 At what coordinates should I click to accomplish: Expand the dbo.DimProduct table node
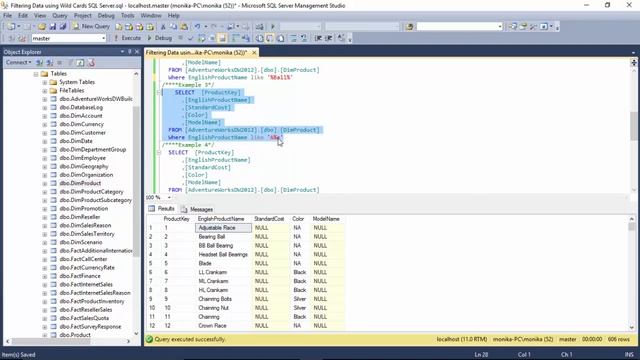(44, 183)
